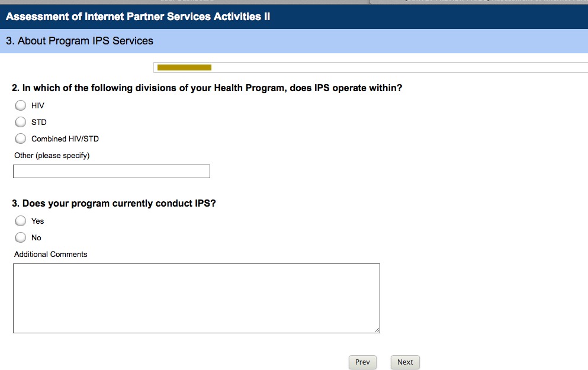588x370 pixels.
Task: Pick No for program conducting IPS
Action: tap(21, 237)
